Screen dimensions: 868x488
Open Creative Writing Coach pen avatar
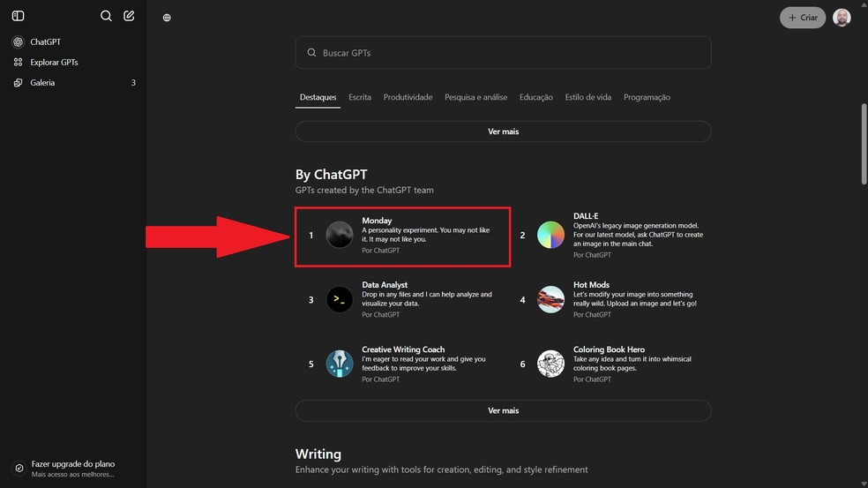pyautogui.click(x=340, y=364)
